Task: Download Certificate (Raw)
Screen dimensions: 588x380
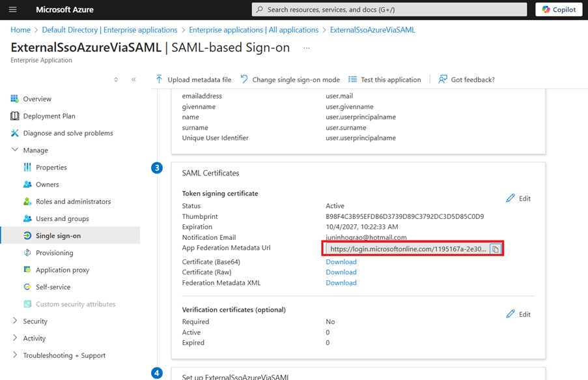Action: 341,272
